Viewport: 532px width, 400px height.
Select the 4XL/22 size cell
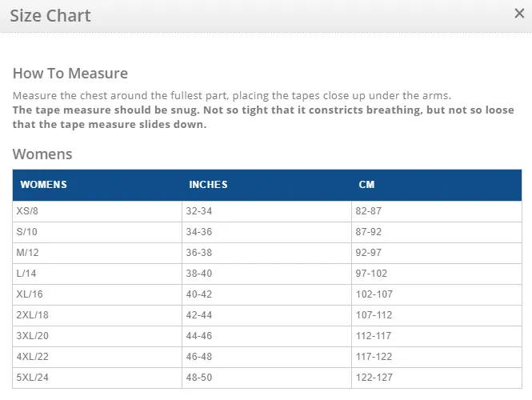tap(97, 357)
